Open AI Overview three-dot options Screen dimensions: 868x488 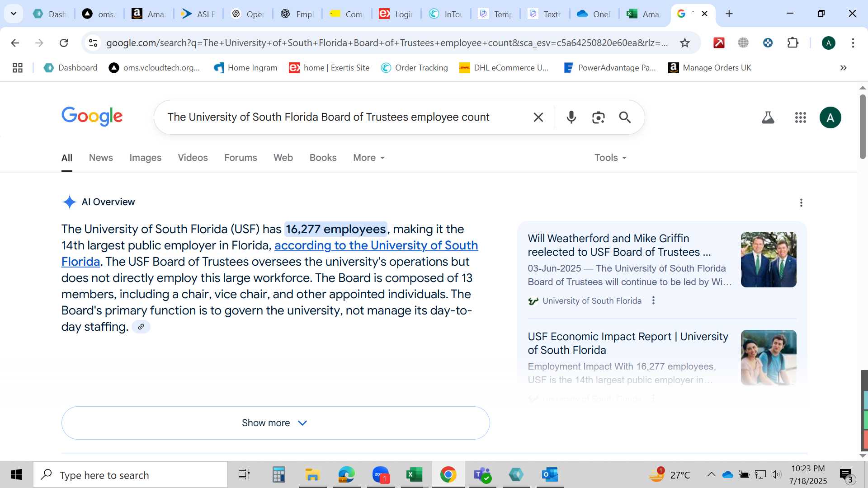(x=801, y=202)
